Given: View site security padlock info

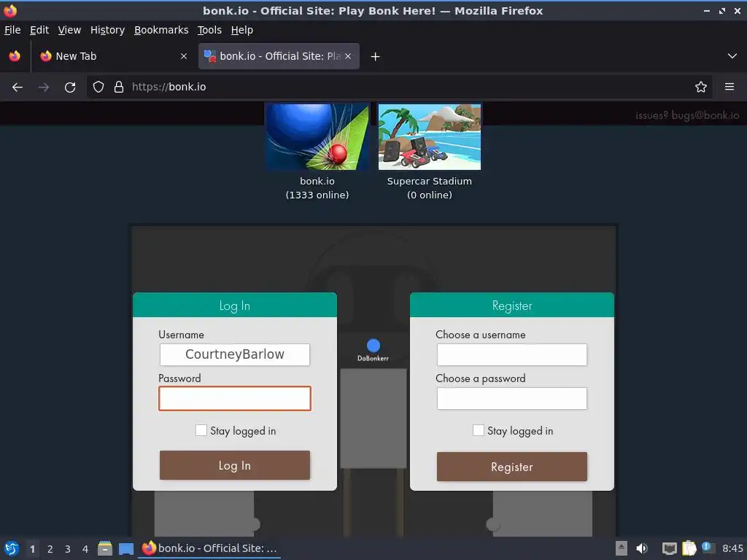Looking at the screenshot, I should (119, 87).
